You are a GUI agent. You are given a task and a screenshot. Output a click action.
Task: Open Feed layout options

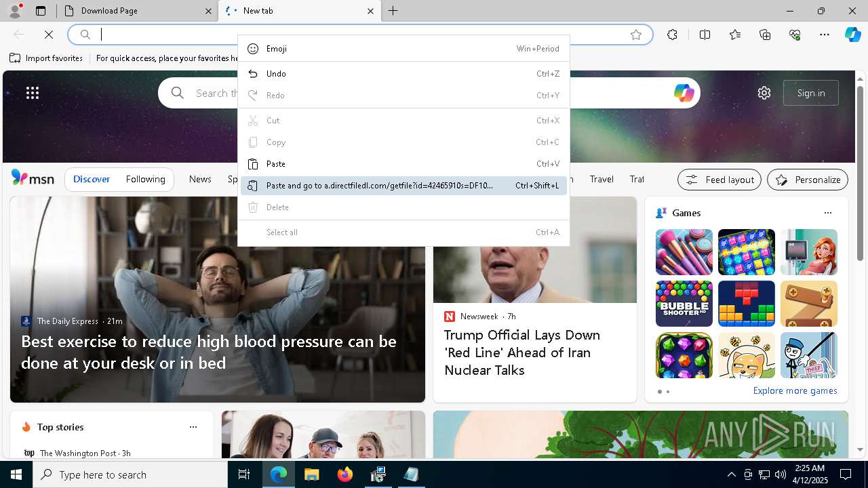[x=719, y=180]
